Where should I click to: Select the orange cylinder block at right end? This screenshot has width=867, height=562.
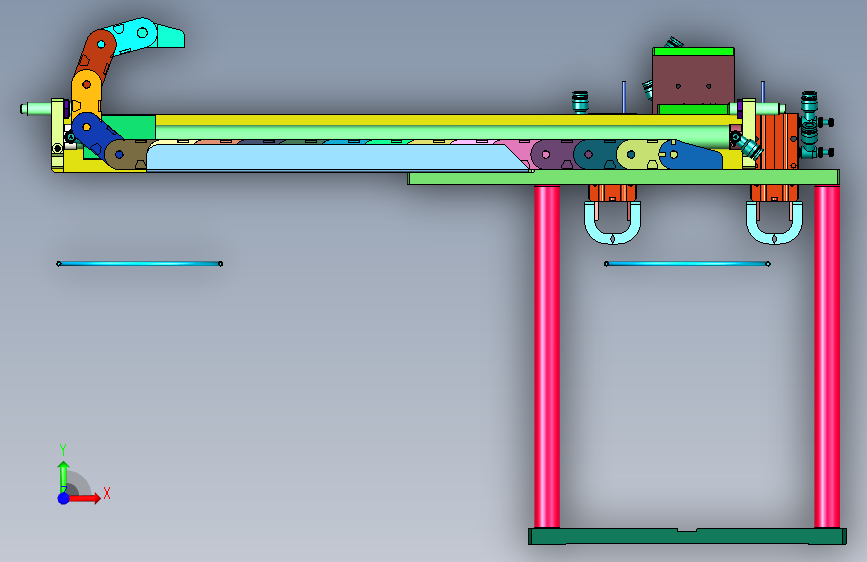(x=777, y=142)
